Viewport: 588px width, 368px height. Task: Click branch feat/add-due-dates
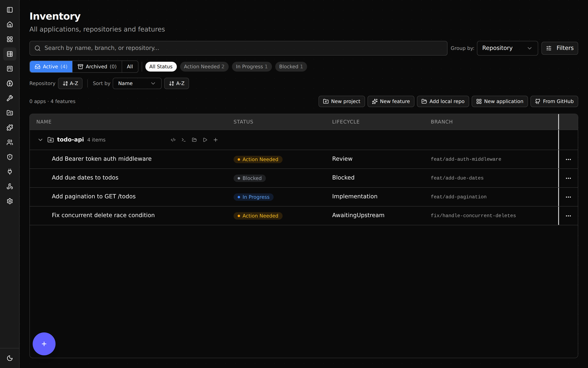click(x=457, y=178)
